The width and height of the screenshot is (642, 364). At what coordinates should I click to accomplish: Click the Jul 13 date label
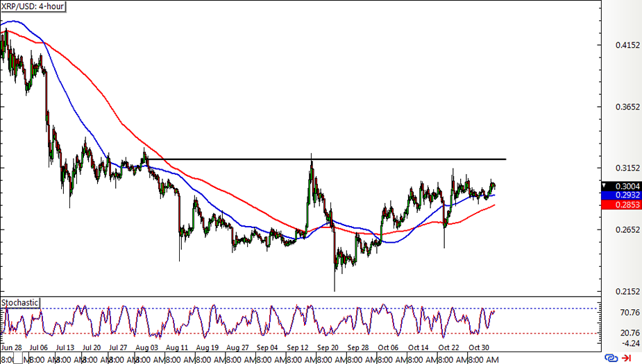pos(65,347)
